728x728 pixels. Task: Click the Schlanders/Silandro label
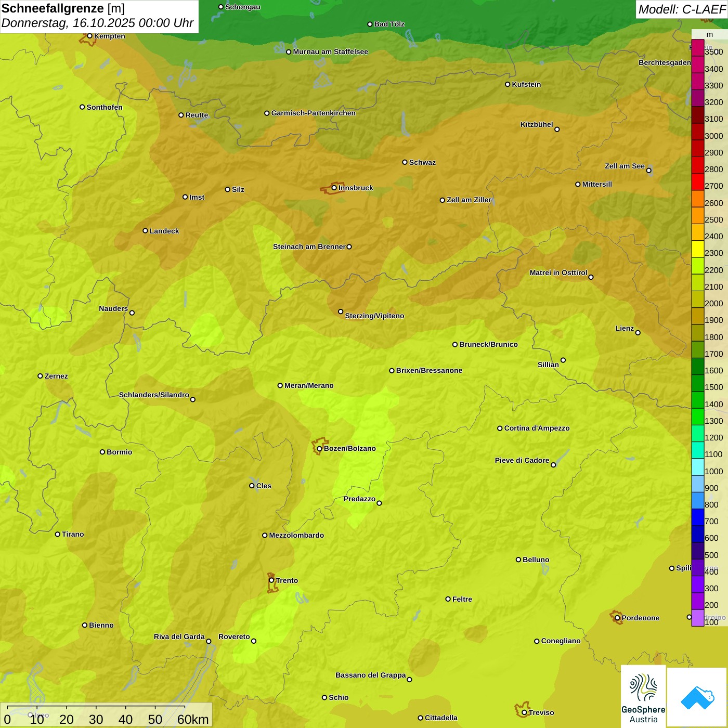[x=154, y=395]
